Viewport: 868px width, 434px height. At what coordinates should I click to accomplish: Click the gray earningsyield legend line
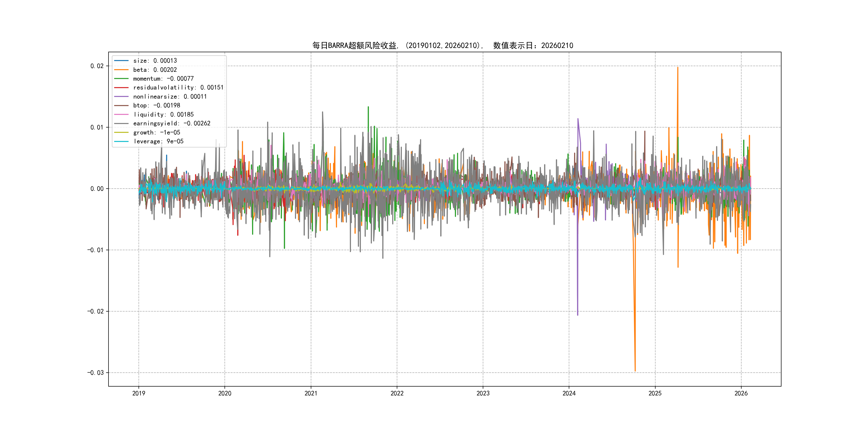pyautogui.click(x=121, y=123)
